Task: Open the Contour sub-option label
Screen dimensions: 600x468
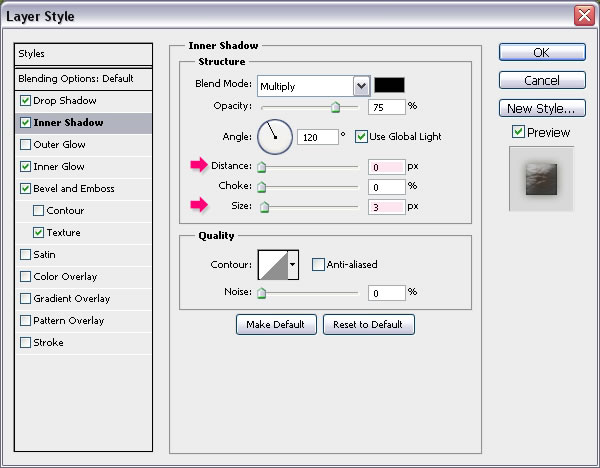Action: [65, 210]
